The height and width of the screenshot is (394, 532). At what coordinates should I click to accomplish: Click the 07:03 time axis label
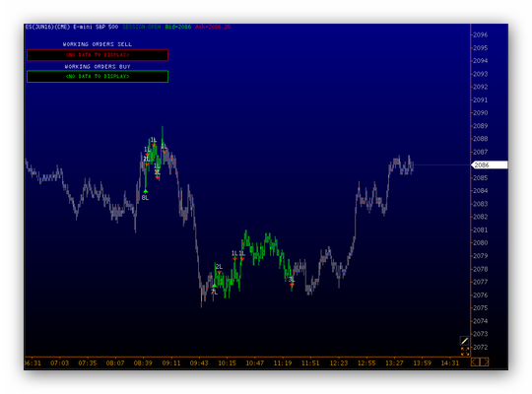60,363
